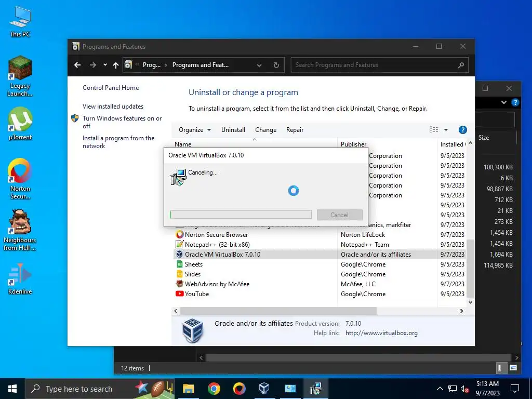Screen dimensions: 532x399
Task: Launch Legacy Launcher Minecraft shortcut
Action: coord(20,76)
